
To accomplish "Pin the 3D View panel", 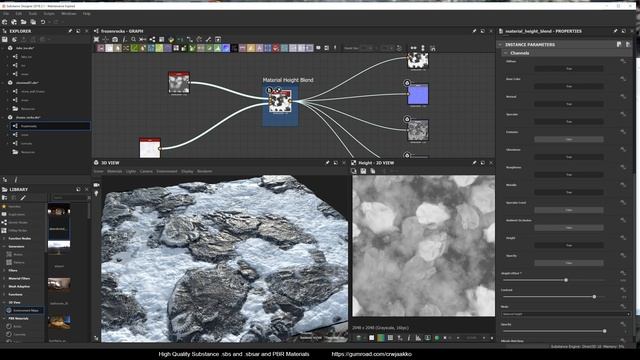I will 327,163.
